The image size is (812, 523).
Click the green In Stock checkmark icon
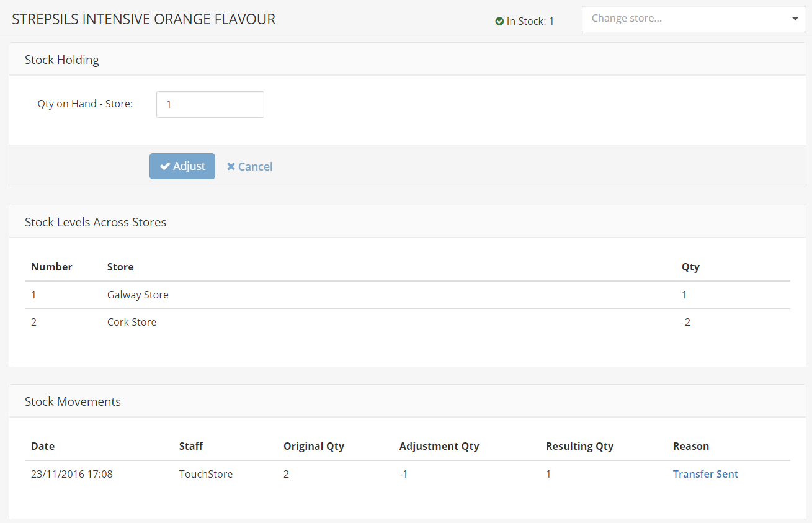tap(499, 21)
